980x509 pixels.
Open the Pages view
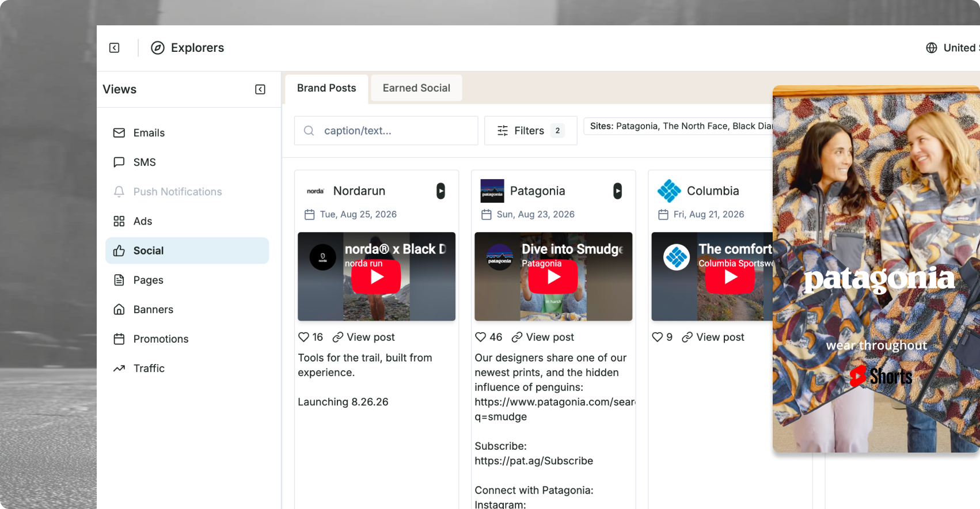pyautogui.click(x=187, y=280)
